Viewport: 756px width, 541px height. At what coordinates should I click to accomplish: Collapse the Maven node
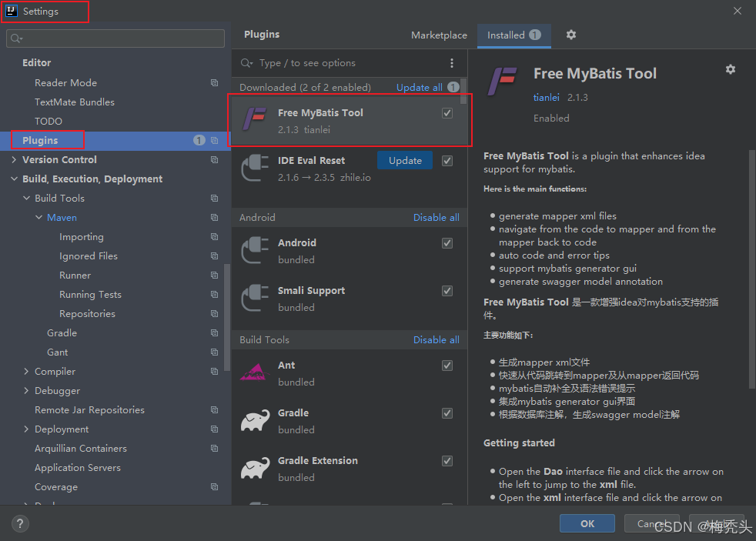(x=38, y=217)
